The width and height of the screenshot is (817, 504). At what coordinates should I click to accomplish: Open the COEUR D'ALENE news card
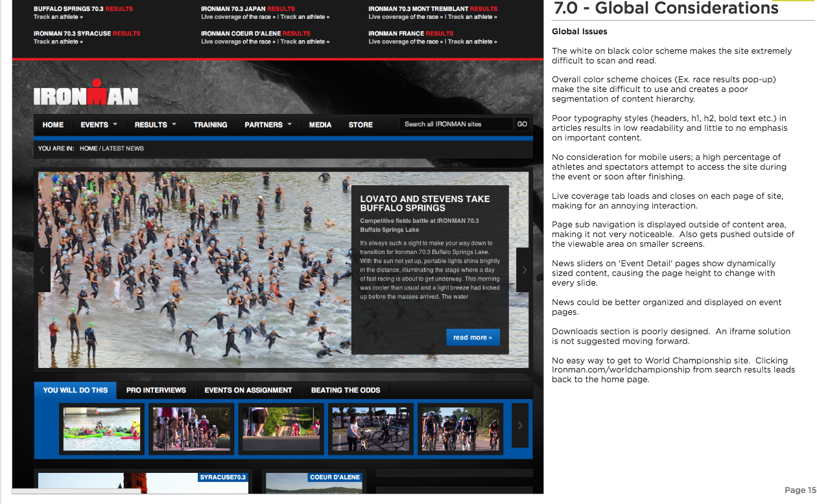[x=314, y=482]
